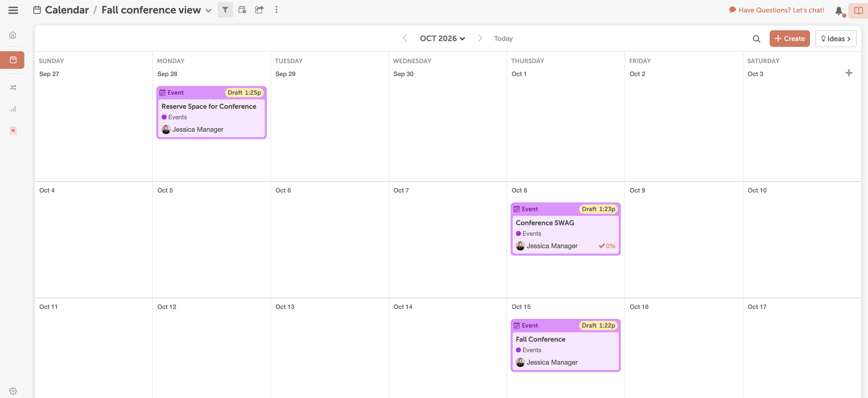Open the notifications bell
The image size is (868, 398).
pyautogui.click(x=839, y=11)
